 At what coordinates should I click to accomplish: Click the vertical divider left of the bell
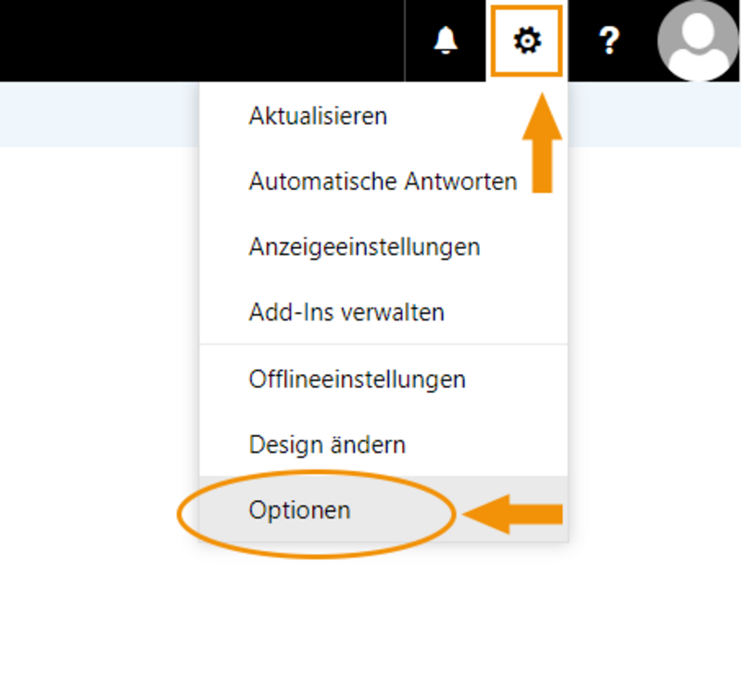(405, 41)
